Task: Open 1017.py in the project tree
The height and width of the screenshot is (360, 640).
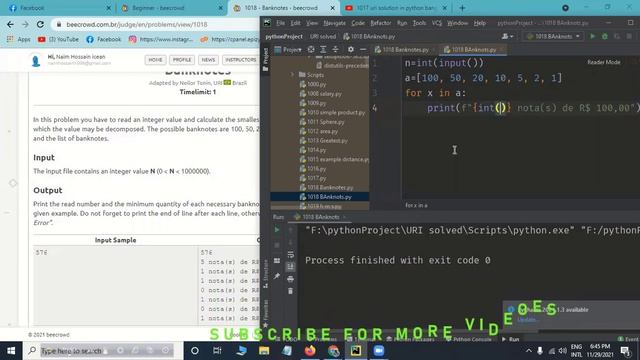Action: coord(313,178)
